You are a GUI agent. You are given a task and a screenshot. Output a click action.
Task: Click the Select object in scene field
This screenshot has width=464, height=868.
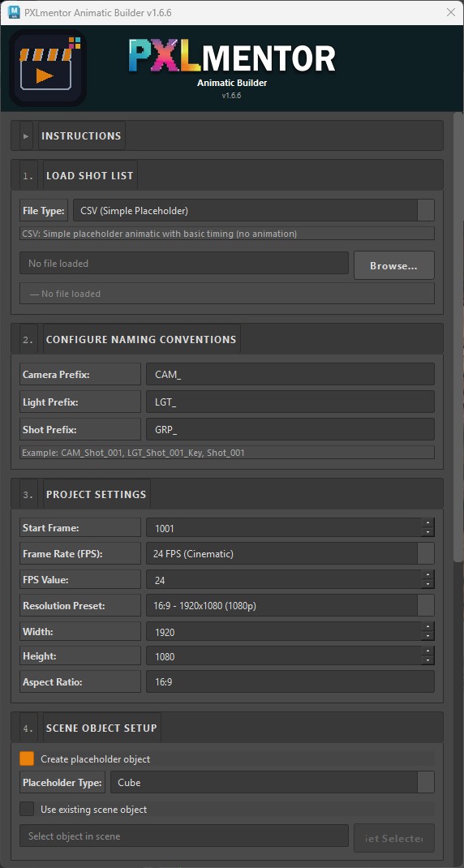click(184, 836)
